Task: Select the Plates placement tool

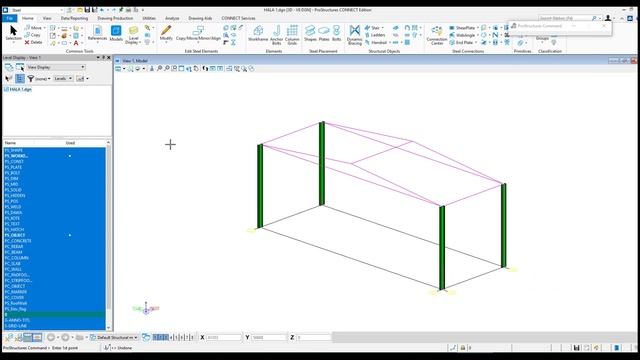Action: (324, 33)
